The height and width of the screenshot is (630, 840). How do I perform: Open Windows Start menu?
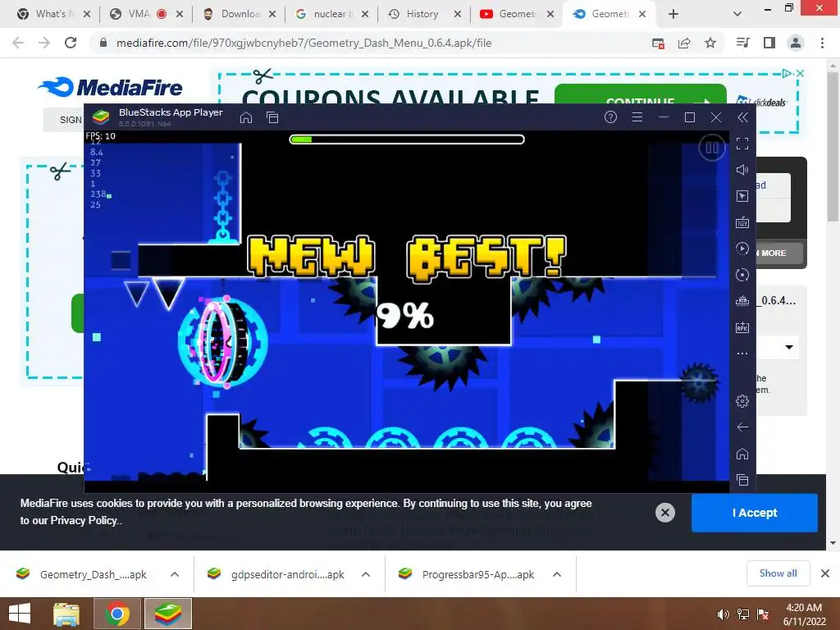[x=20, y=614]
